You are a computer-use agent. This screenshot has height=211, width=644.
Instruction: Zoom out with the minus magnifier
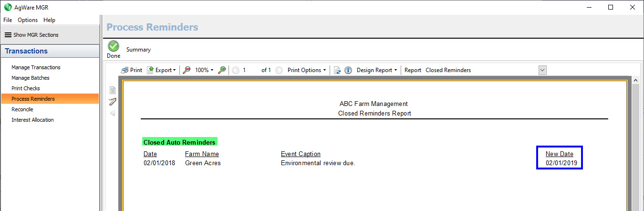[x=187, y=70]
